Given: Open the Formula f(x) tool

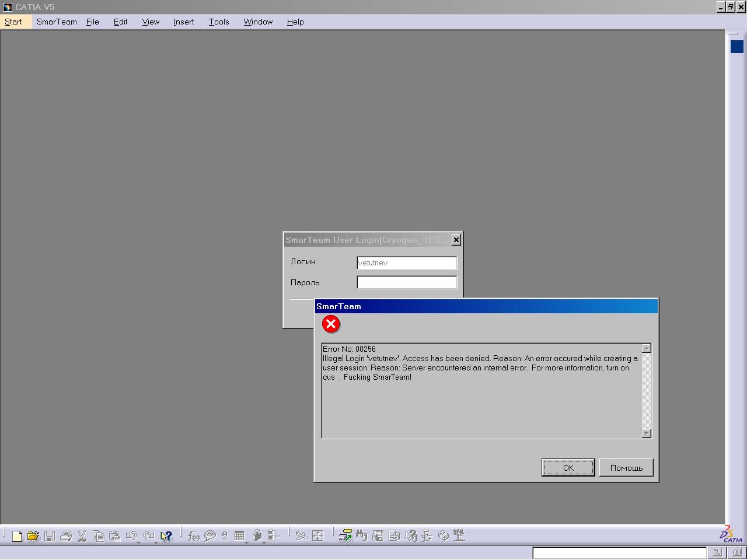Looking at the screenshot, I should point(193,535).
